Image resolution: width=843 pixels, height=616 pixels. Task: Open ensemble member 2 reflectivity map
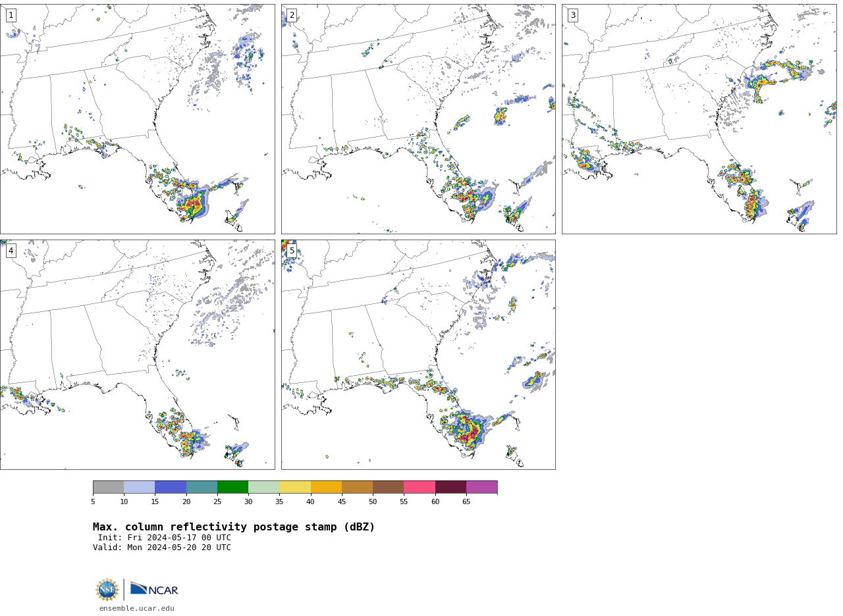click(418, 119)
